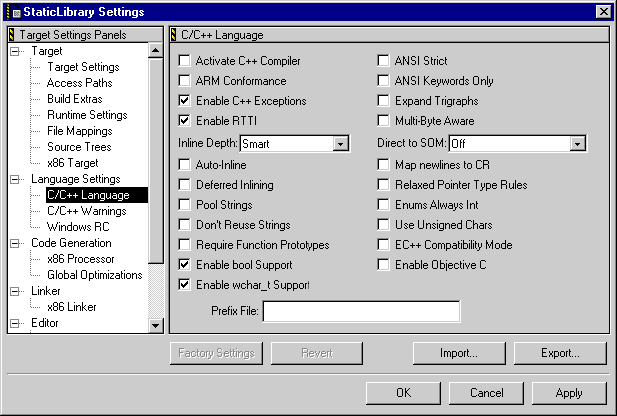Enable Relaxed Pointer Type Rules
This screenshot has width=617, height=416.
(x=383, y=185)
